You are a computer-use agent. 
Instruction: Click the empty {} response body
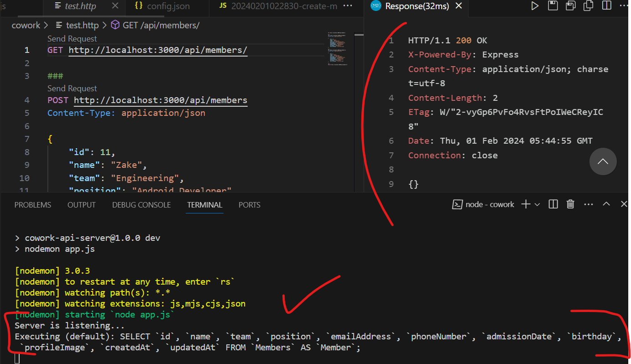(413, 184)
